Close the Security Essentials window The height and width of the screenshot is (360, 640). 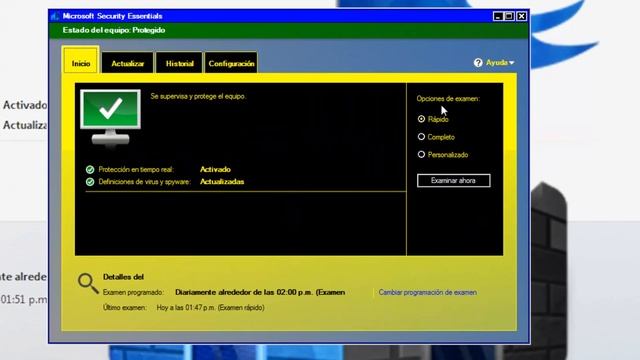click(522, 16)
